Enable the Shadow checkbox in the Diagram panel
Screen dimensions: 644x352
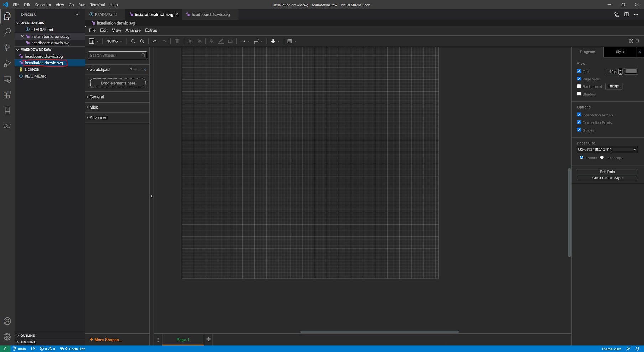[x=579, y=94]
